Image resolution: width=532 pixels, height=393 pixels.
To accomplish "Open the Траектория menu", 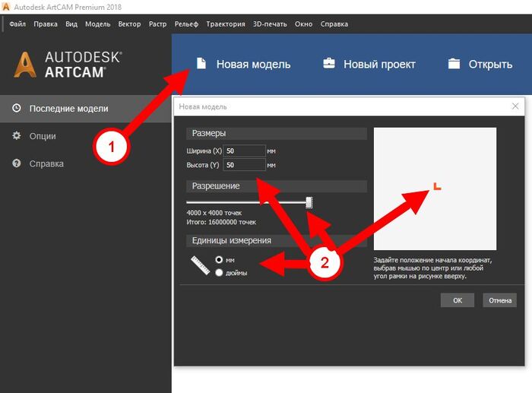I will tap(226, 24).
